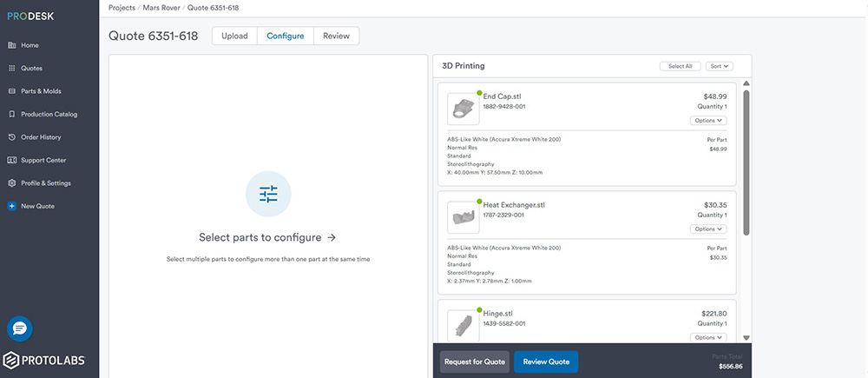Switch to the Review tab
This screenshot has height=378, width=868.
337,36
